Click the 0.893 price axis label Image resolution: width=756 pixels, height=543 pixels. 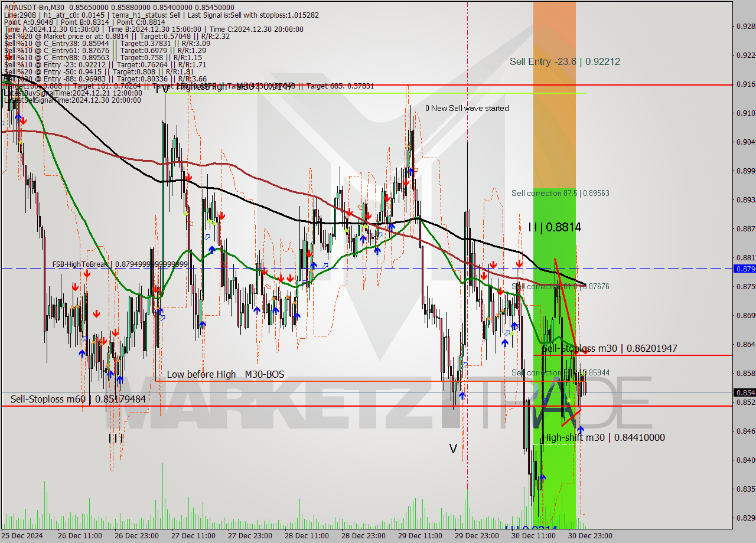click(x=745, y=199)
